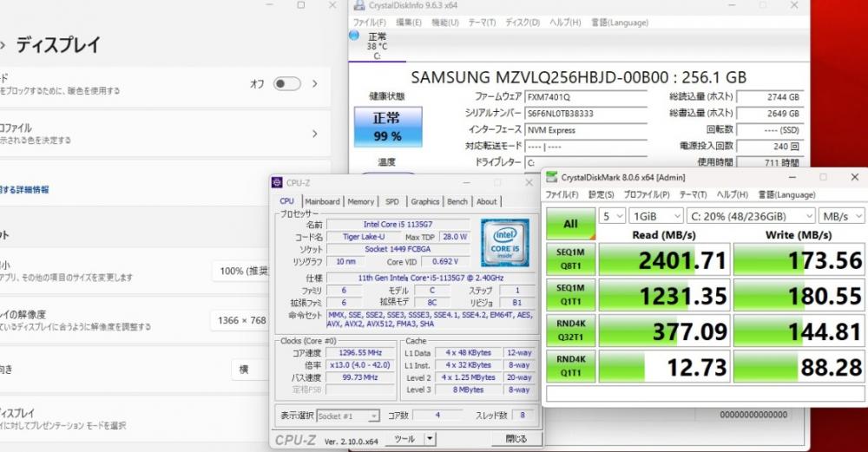
Task: Run the SEQ1M Q8T1 benchmark
Action: 571,259
